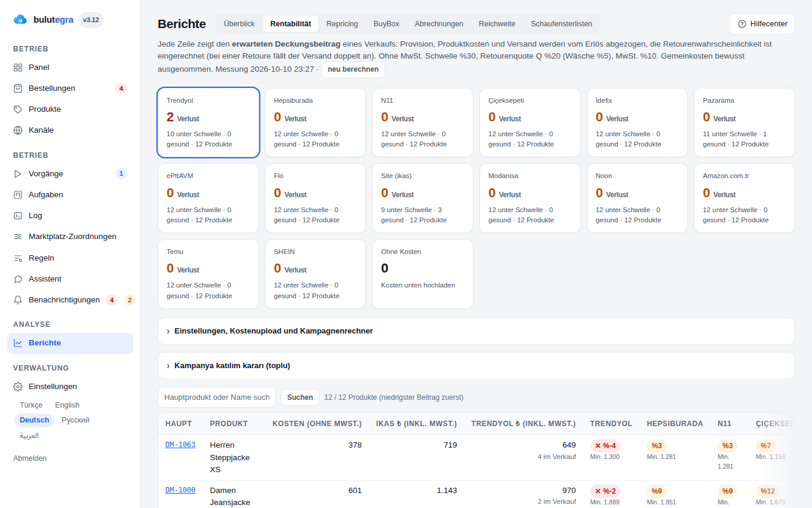This screenshot has width=812, height=508.
Task: Click the Trendyol column header
Action: 611,424
